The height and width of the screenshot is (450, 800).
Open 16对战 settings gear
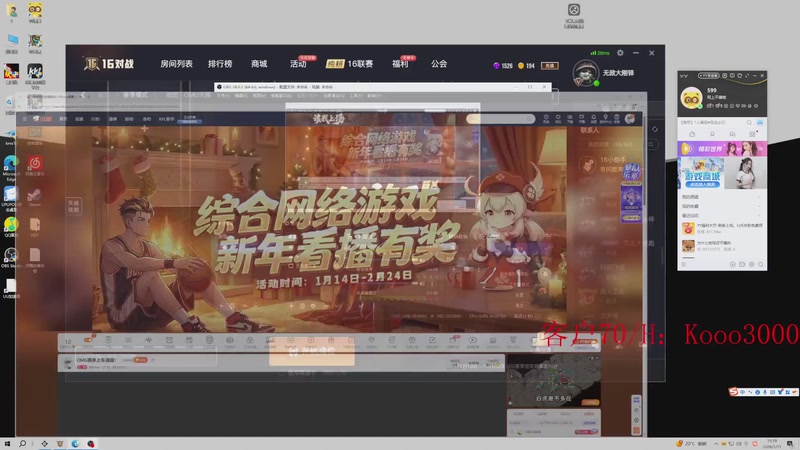coord(620,53)
